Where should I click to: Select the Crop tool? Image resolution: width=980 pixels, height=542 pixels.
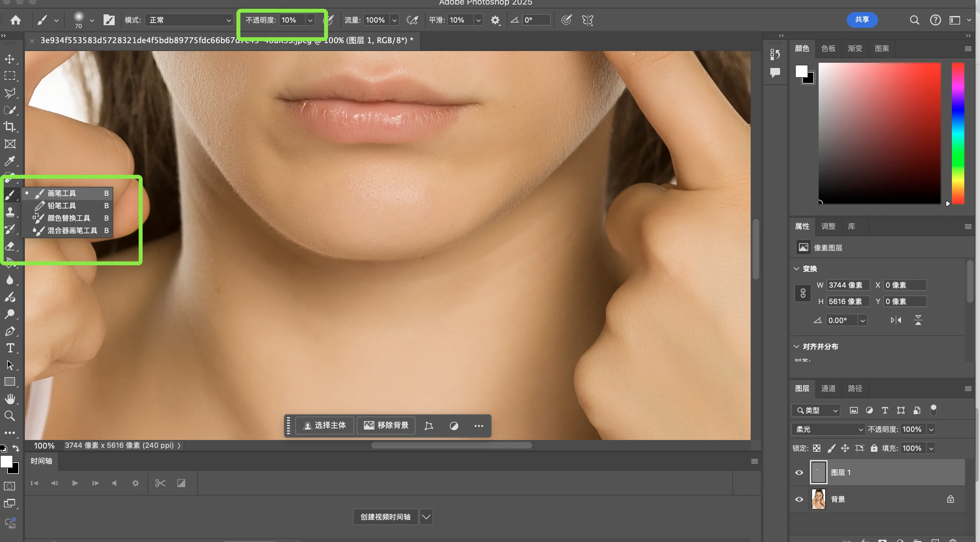pyautogui.click(x=10, y=127)
